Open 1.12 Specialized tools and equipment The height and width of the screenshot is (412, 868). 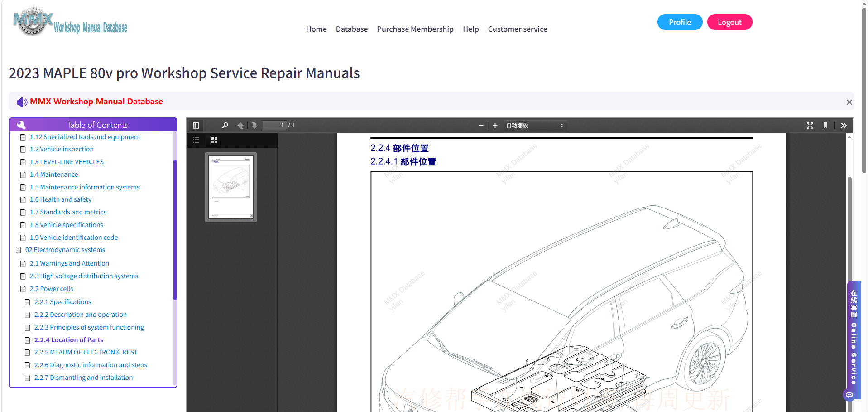85,137
